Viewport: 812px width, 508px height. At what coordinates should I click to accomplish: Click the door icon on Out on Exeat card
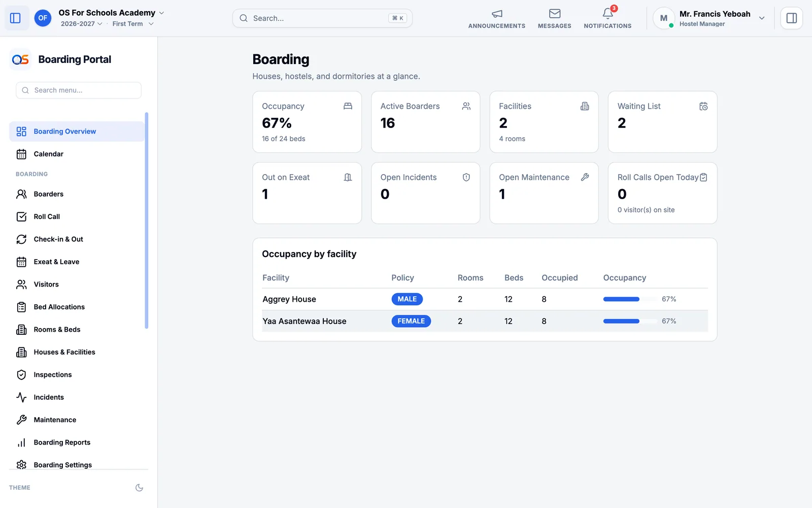click(x=348, y=177)
